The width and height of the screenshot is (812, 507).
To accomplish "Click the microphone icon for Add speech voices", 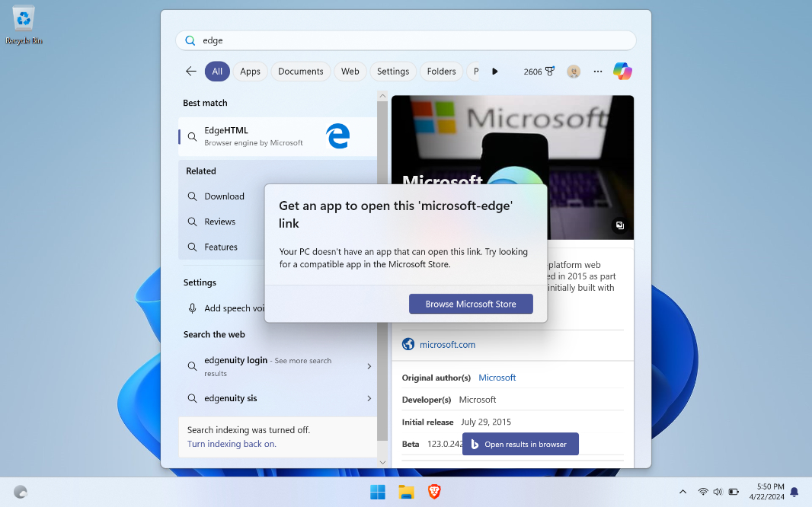I will click(192, 308).
